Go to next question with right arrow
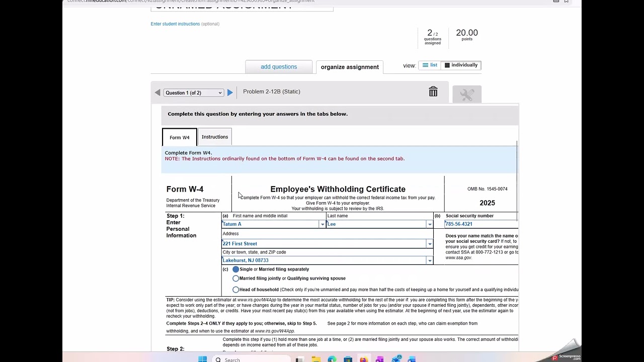Image resolution: width=644 pixels, height=362 pixels. tap(230, 93)
